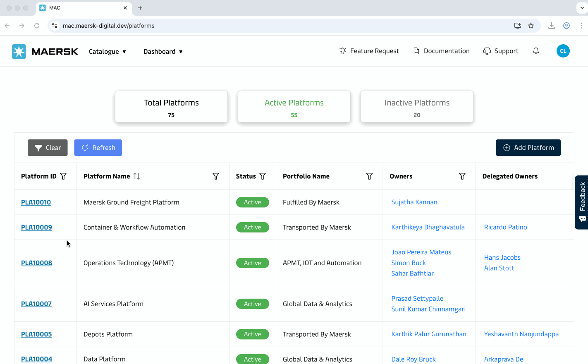Open owner Prasad Settypalle

[417, 298]
